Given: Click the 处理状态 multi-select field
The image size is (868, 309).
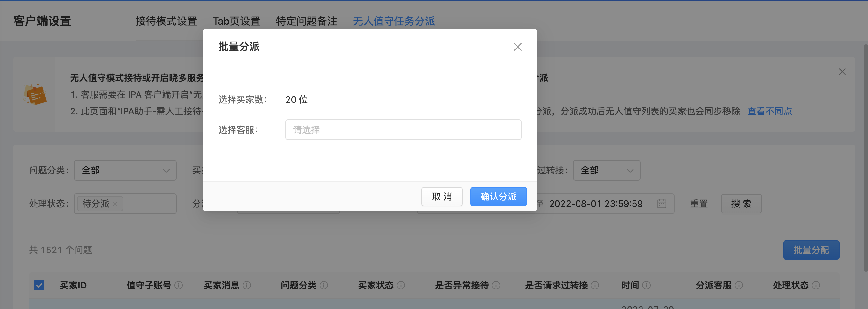Looking at the screenshot, I should coord(125,204).
